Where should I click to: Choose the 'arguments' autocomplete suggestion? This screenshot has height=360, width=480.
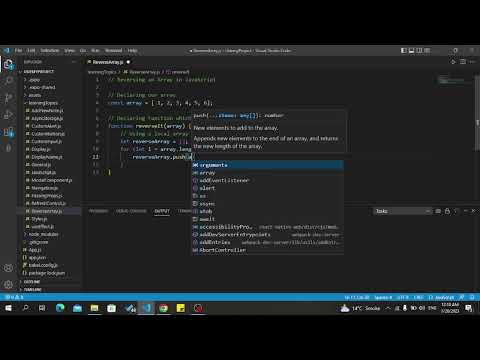click(268, 165)
